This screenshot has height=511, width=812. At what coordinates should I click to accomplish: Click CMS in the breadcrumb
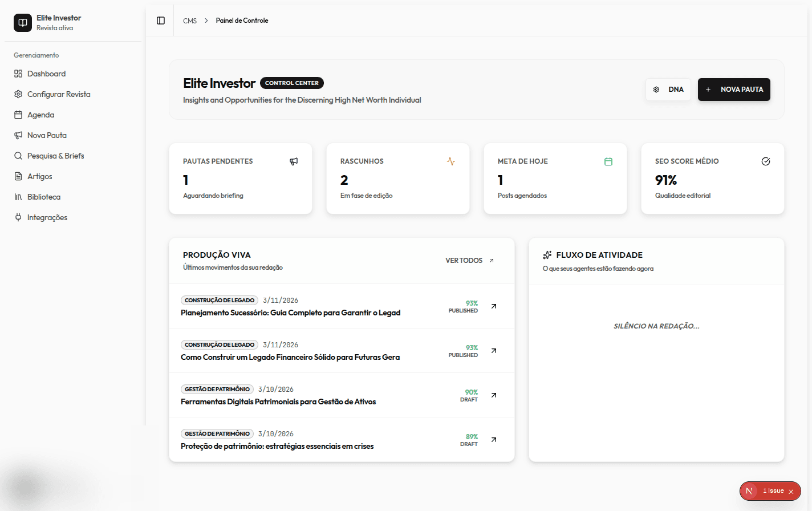pos(190,21)
